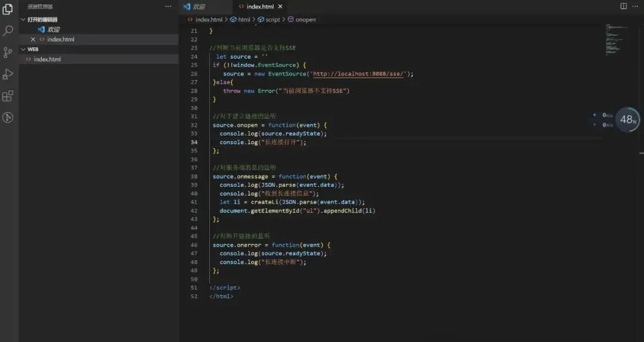The image size is (644, 342).
Task: Open the Explorer view in the activity bar
Action: (8, 9)
